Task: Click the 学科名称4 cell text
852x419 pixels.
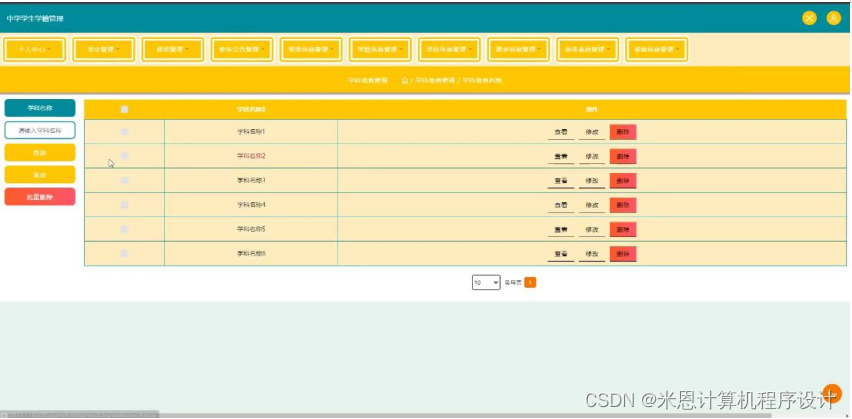Action: (251, 205)
